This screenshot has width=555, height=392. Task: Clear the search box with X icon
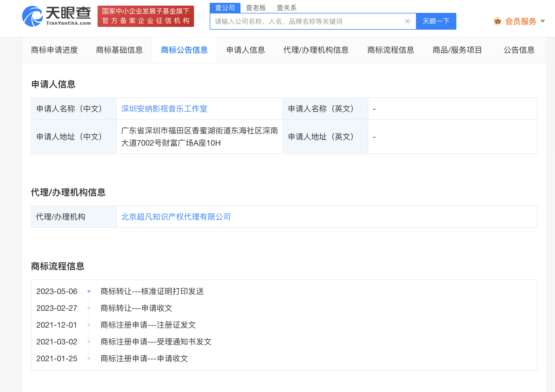coord(408,21)
